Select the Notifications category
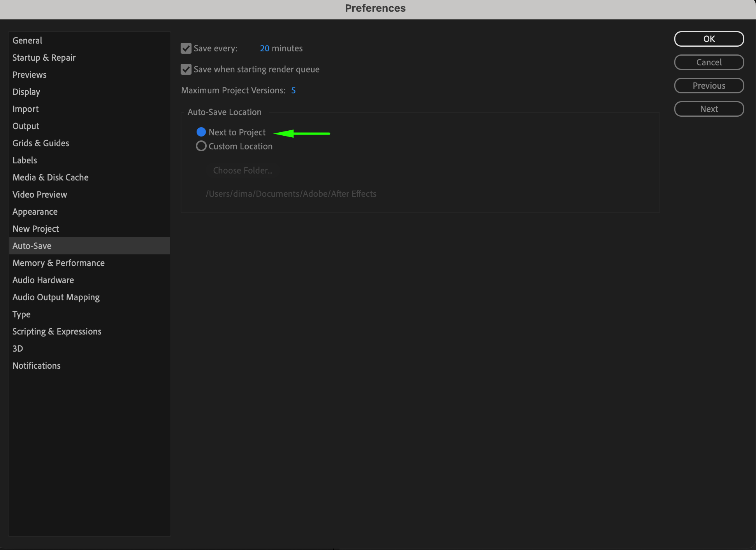The image size is (756, 550). click(37, 366)
